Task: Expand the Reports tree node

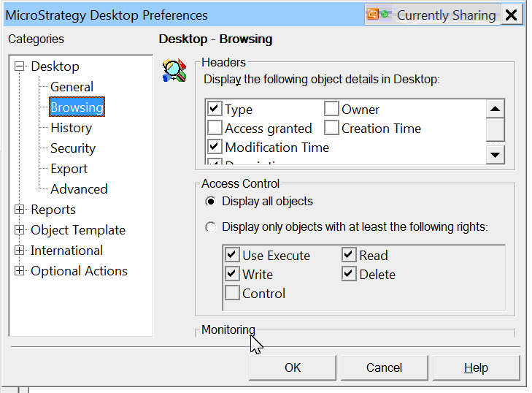Action: (20, 210)
